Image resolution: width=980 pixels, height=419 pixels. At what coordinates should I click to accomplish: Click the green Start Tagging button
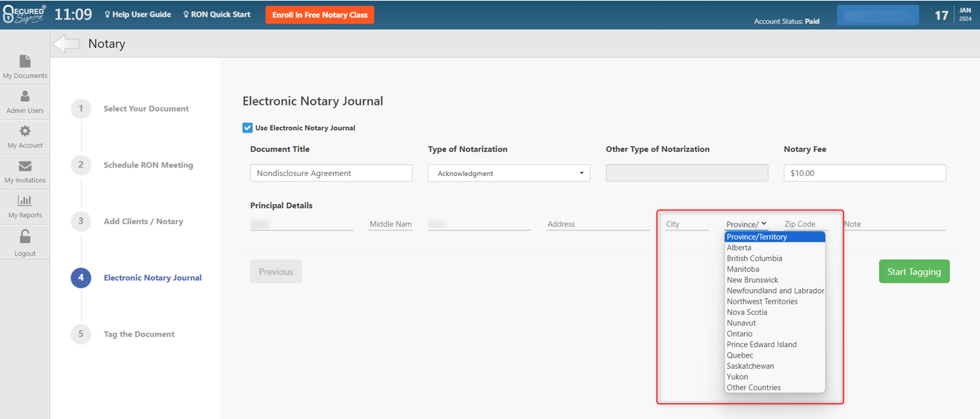914,272
